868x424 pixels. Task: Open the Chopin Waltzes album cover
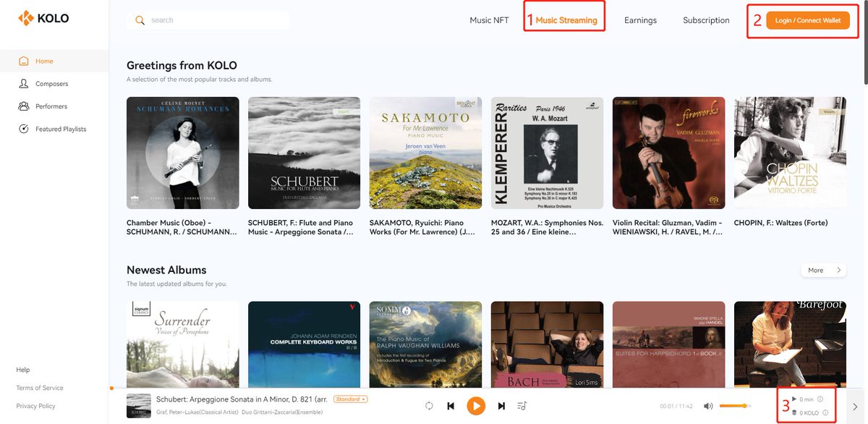[x=790, y=153]
